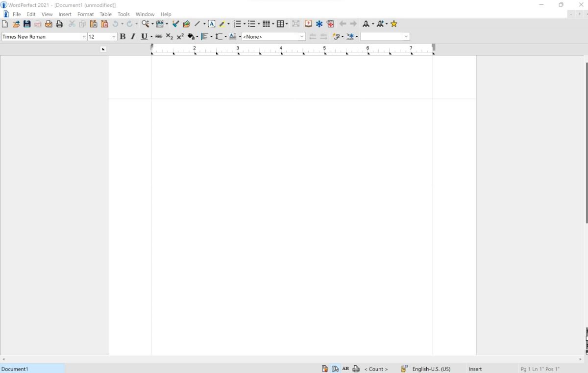This screenshot has height=373, width=588.
Task: Expand the font size dropdown
Action: coord(114,36)
